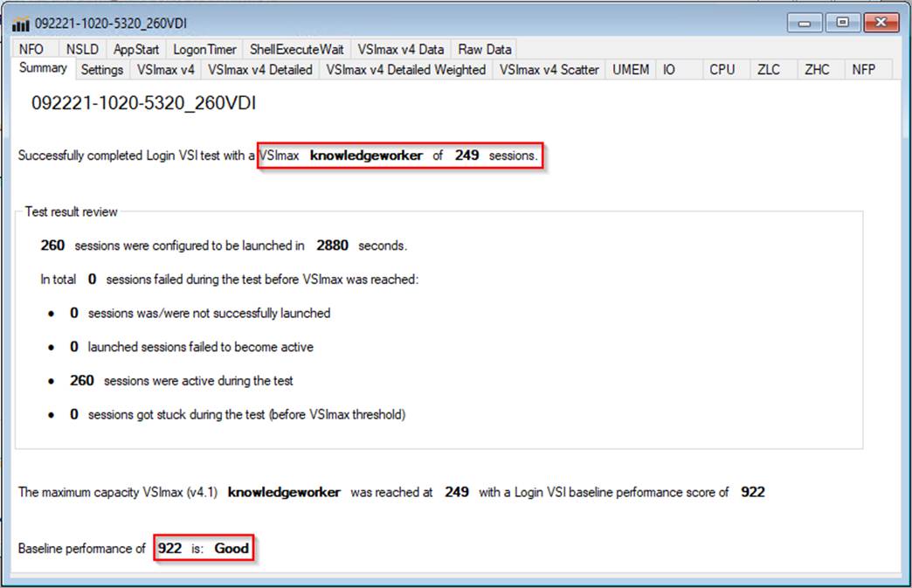Select the Summary tab
This screenshot has width=912, height=588.
click(43, 68)
